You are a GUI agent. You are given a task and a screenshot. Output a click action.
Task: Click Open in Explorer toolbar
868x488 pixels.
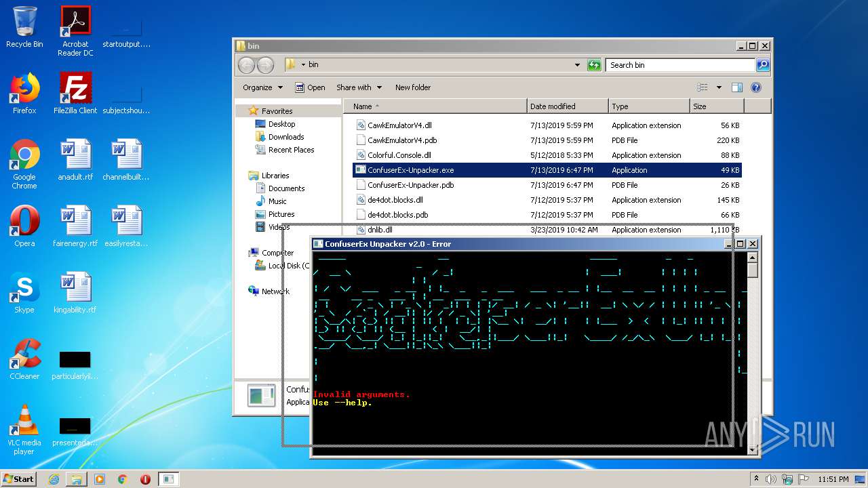coord(310,87)
